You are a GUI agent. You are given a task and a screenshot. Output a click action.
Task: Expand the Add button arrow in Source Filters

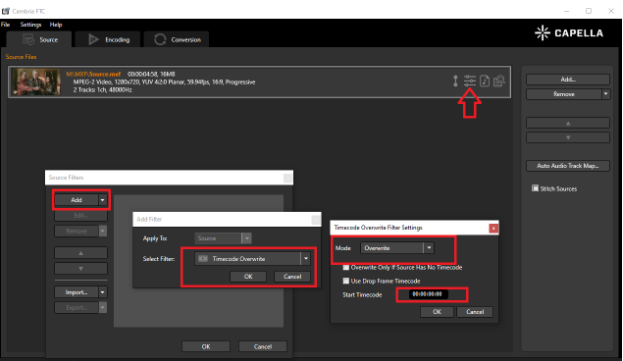(103, 200)
